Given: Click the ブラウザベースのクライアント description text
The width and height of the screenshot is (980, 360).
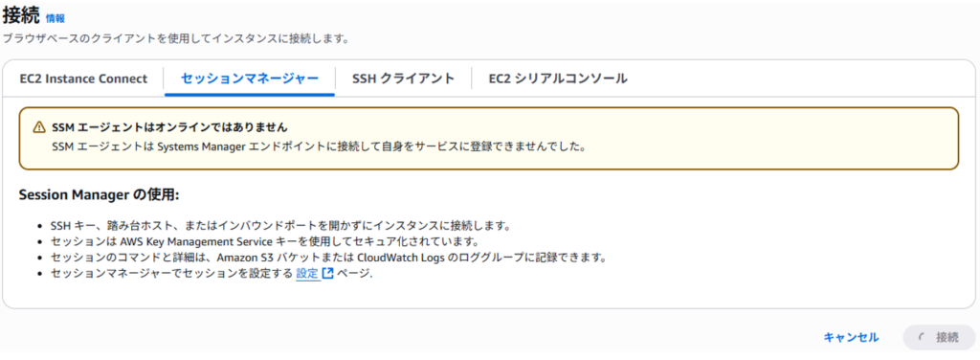Looking at the screenshot, I should tap(175, 38).
